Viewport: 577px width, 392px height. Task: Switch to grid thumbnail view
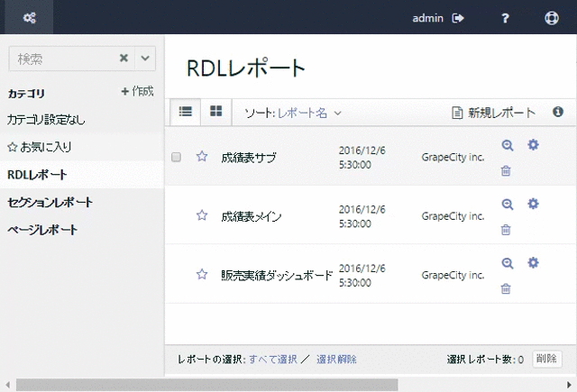216,112
